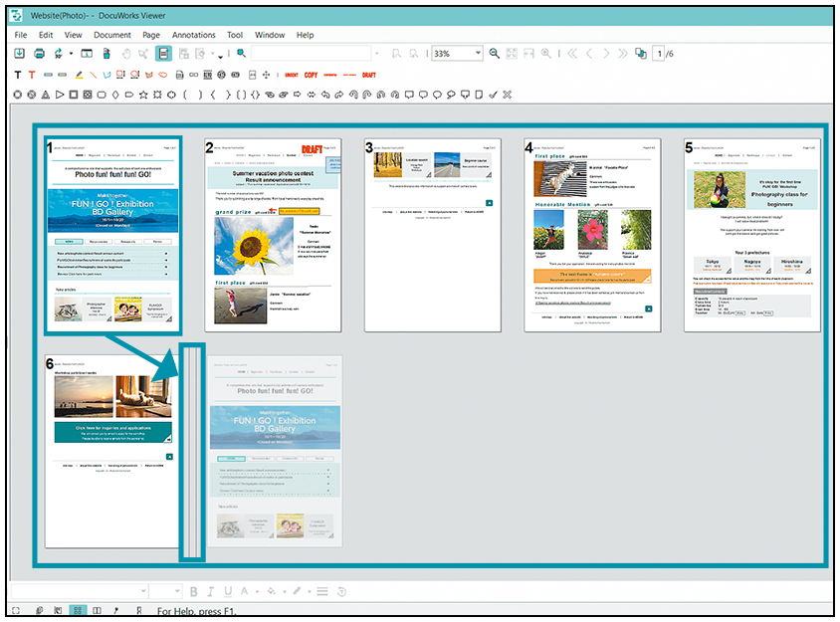The height and width of the screenshot is (622, 840).
Task: Toggle two-page spread view in status bar
Action: tap(97, 610)
